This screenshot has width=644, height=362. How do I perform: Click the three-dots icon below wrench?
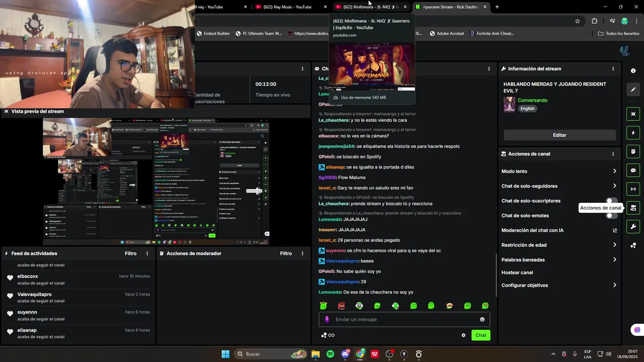(x=633, y=245)
